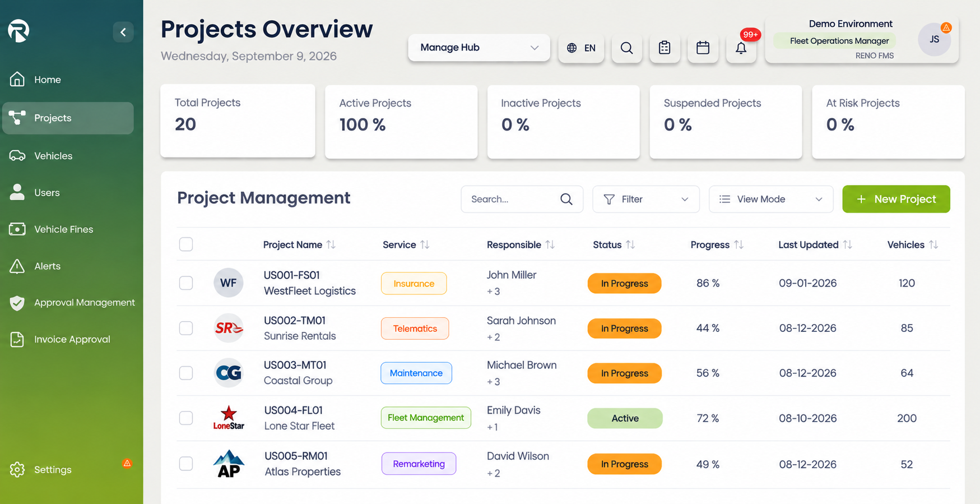Viewport: 980px width, 504px height.
Task: Click the Insurance service tag
Action: pyautogui.click(x=414, y=284)
